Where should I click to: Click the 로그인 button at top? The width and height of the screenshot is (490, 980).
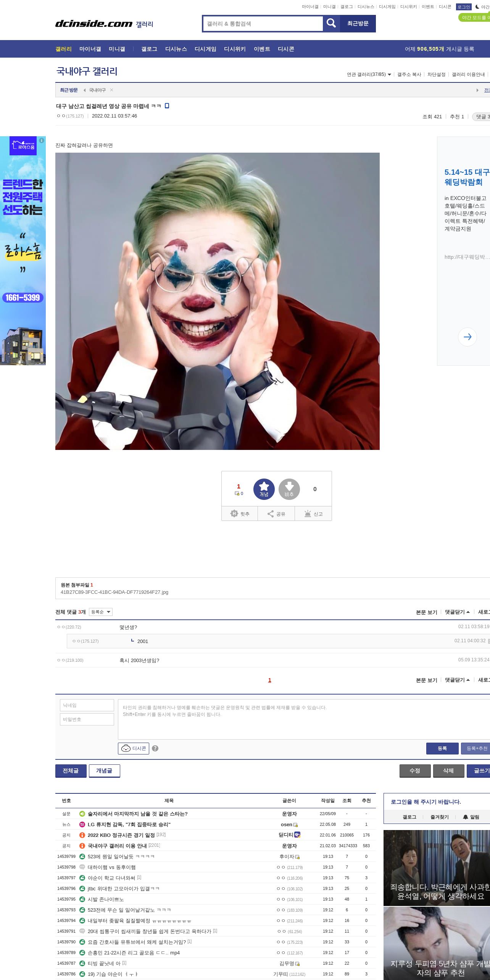[464, 7]
